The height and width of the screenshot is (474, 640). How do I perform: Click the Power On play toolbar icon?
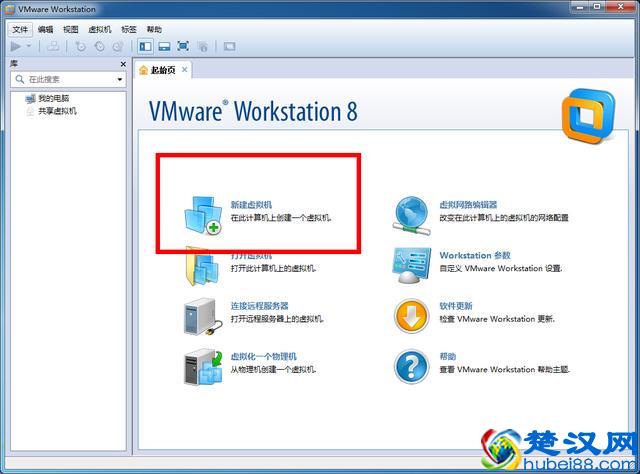coord(16,47)
